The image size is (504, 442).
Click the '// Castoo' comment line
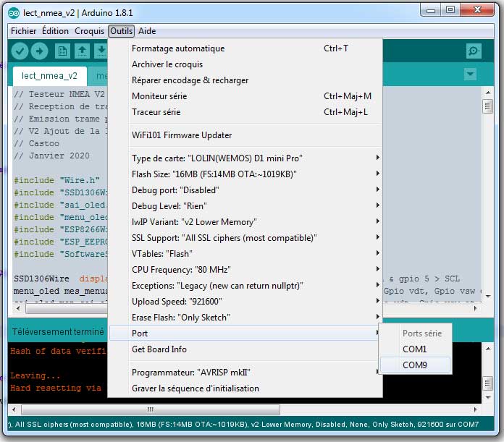pos(36,144)
